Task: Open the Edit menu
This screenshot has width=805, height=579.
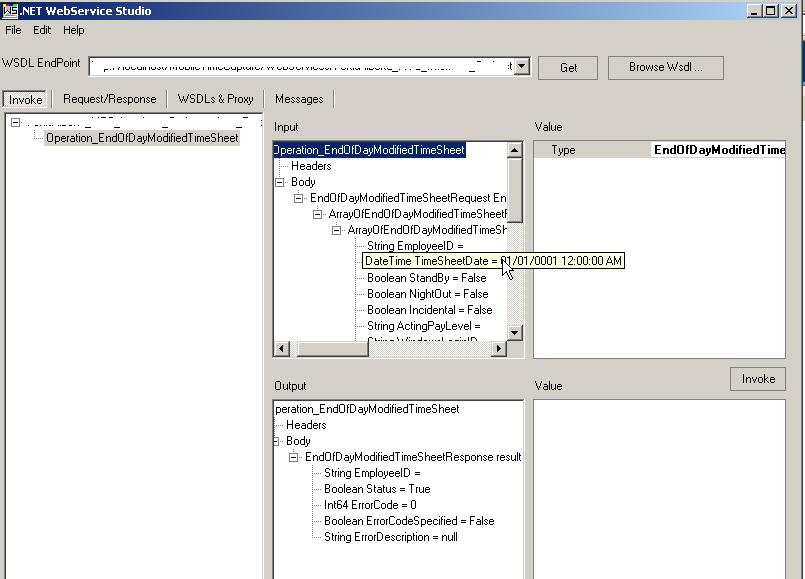Action: pos(42,30)
